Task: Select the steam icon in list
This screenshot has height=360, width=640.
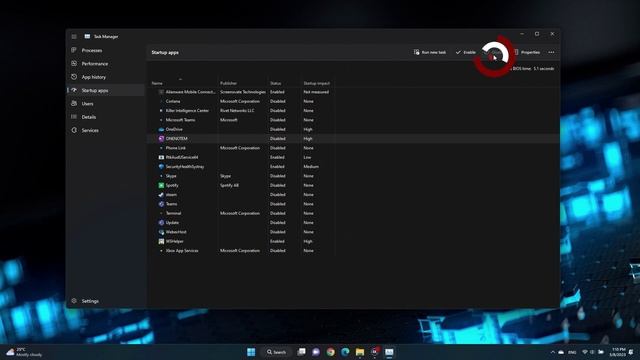Action: click(161, 195)
